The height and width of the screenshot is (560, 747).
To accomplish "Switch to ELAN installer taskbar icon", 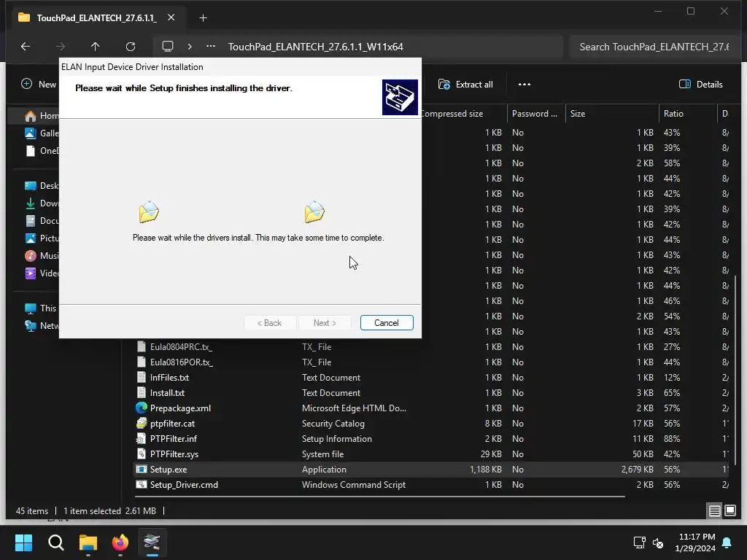I will point(152,542).
